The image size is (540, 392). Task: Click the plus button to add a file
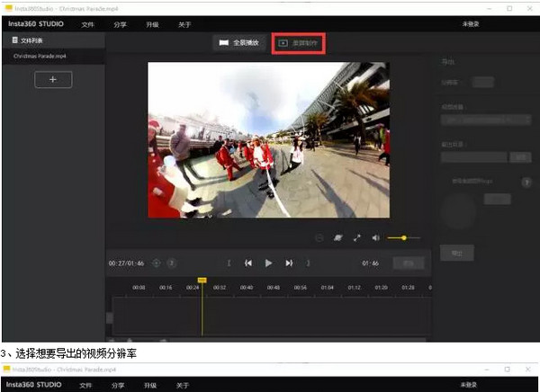point(53,80)
